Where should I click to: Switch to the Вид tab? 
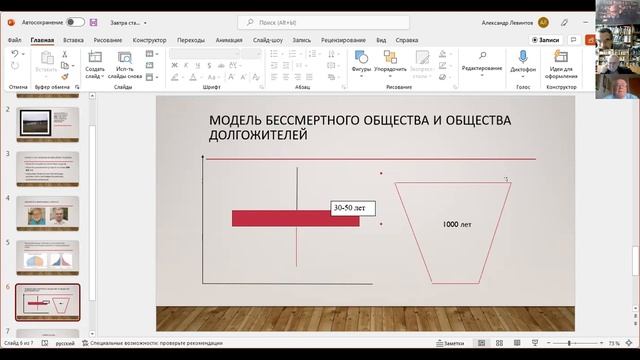381,40
